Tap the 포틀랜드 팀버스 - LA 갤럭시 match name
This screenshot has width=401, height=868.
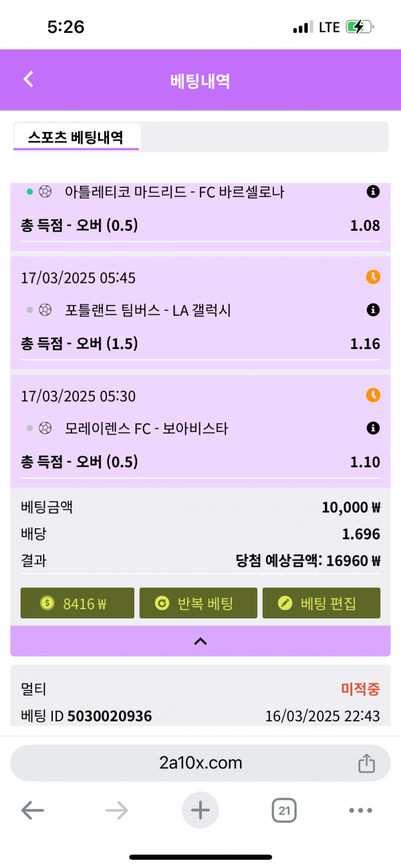(x=148, y=310)
